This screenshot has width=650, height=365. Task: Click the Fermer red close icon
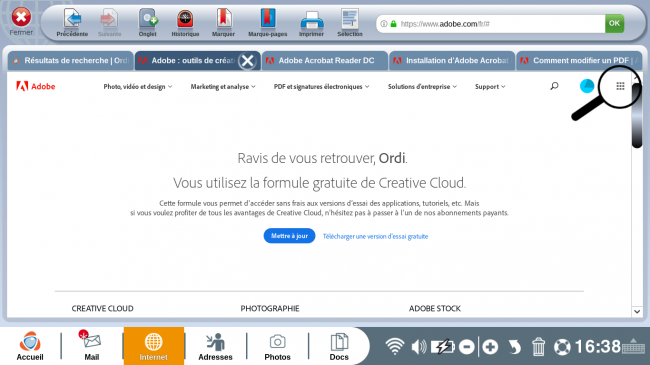[21, 17]
